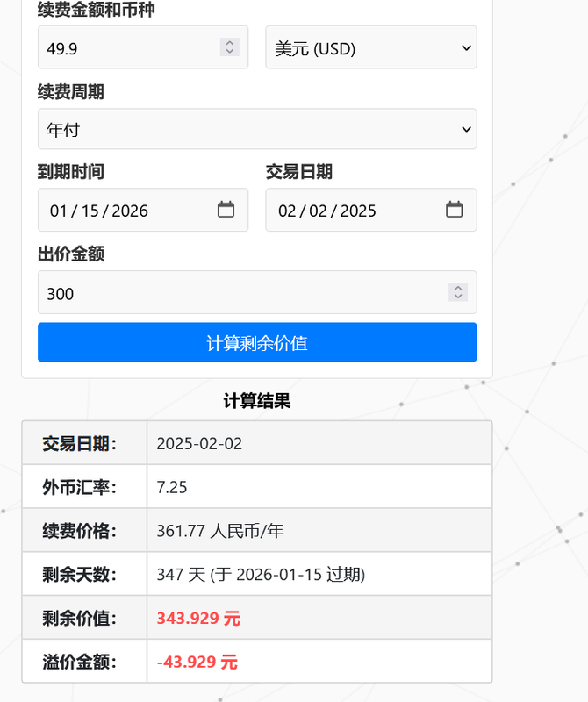Click the remaining value 343.929 元
The image size is (588, 702).
(198, 619)
